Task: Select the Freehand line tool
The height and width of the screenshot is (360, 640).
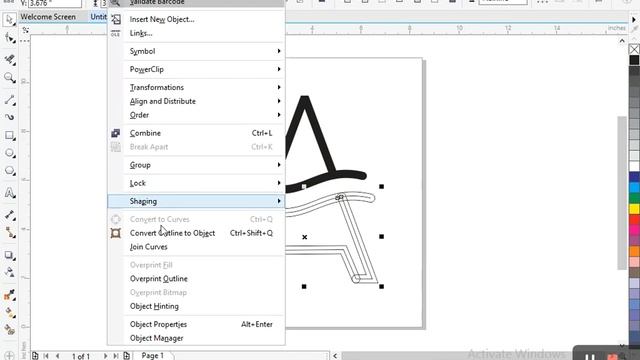Action: point(9,100)
